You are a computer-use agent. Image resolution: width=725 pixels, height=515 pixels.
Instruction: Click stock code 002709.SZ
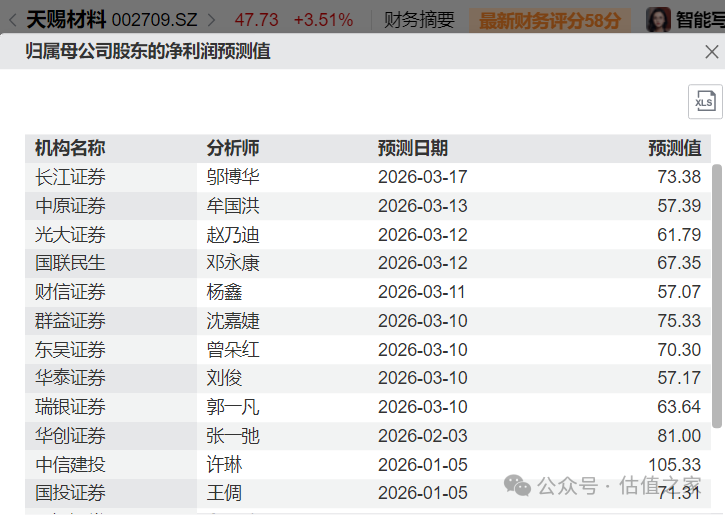point(154,20)
